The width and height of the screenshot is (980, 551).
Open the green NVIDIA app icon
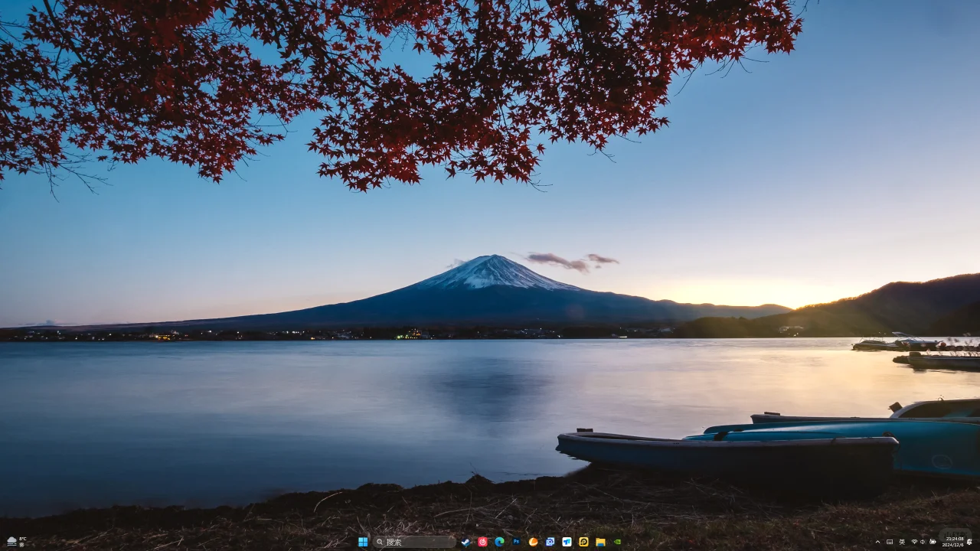pos(617,542)
